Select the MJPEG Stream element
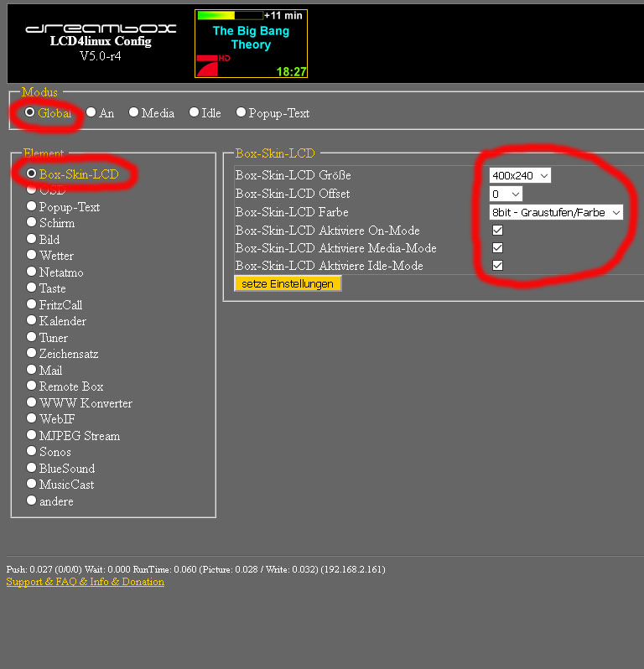This screenshot has height=669, width=644. (32, 436)
